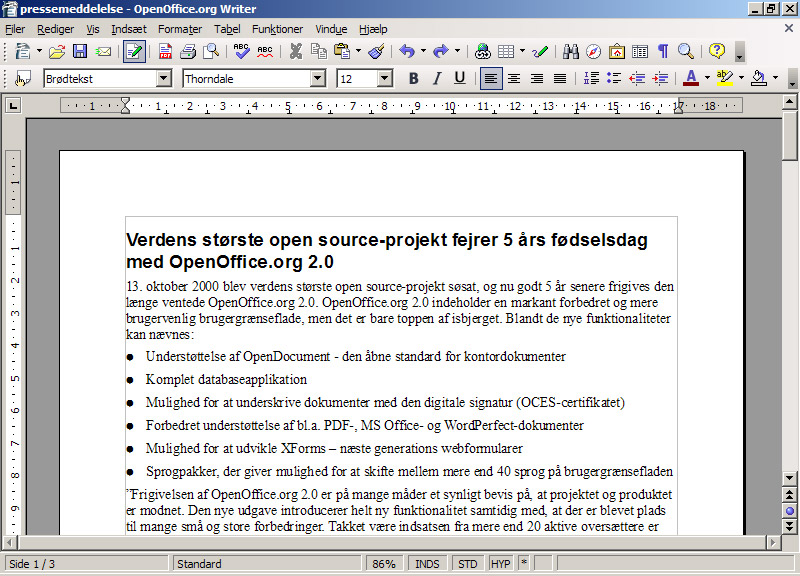Print the file directly with the printer icon
The width and height of the screenshot is (800, 576).
tap(188, 52)
